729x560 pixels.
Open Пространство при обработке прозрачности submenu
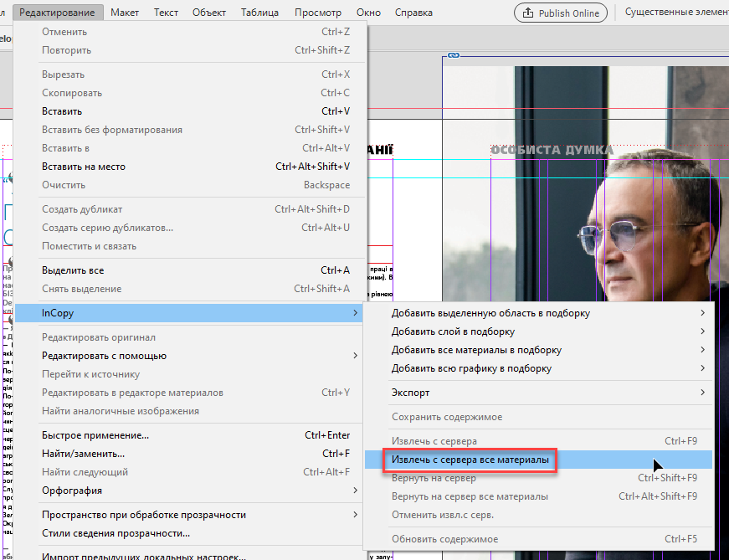pyautogui.click(x=190, y=515)
